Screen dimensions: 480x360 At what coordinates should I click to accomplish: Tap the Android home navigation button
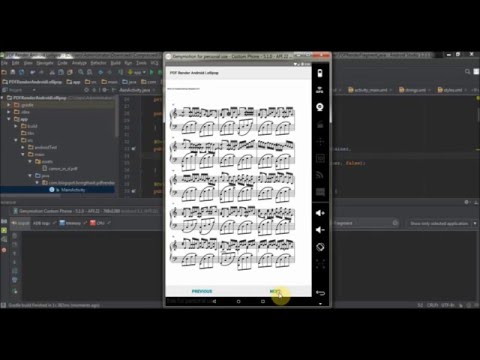(238, 301)
